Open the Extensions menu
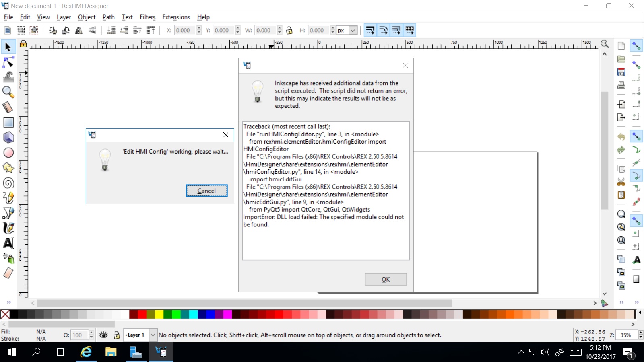The height and width of the screenshot is (362, 644). tap(176, 17)
